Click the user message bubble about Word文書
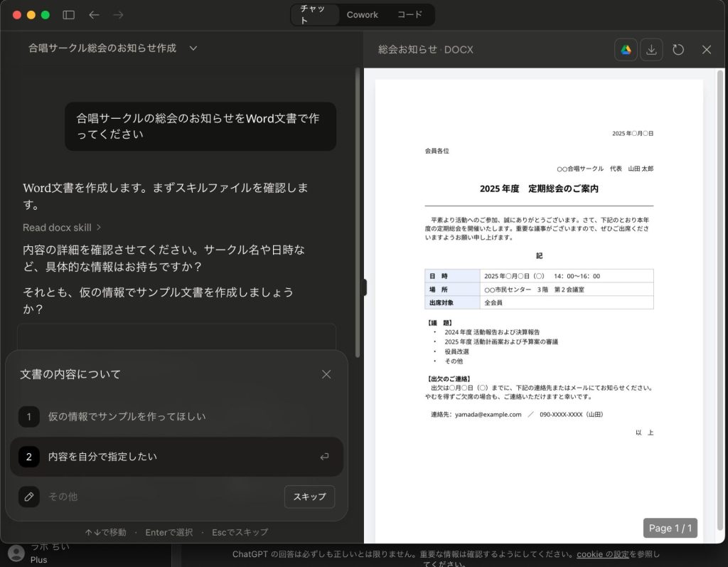This screenshot has width=728, height=567. [x=200, y=127]
